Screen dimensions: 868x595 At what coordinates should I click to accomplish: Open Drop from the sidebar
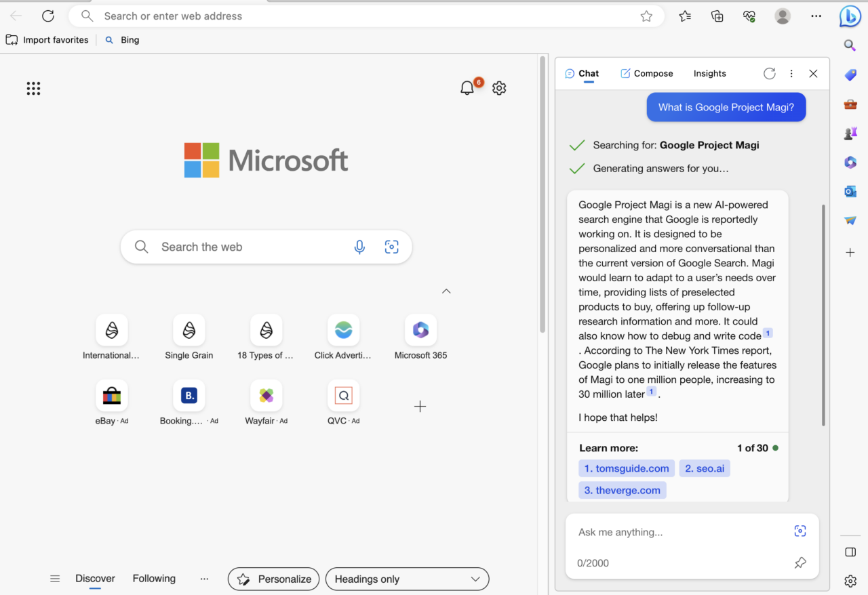850,220
